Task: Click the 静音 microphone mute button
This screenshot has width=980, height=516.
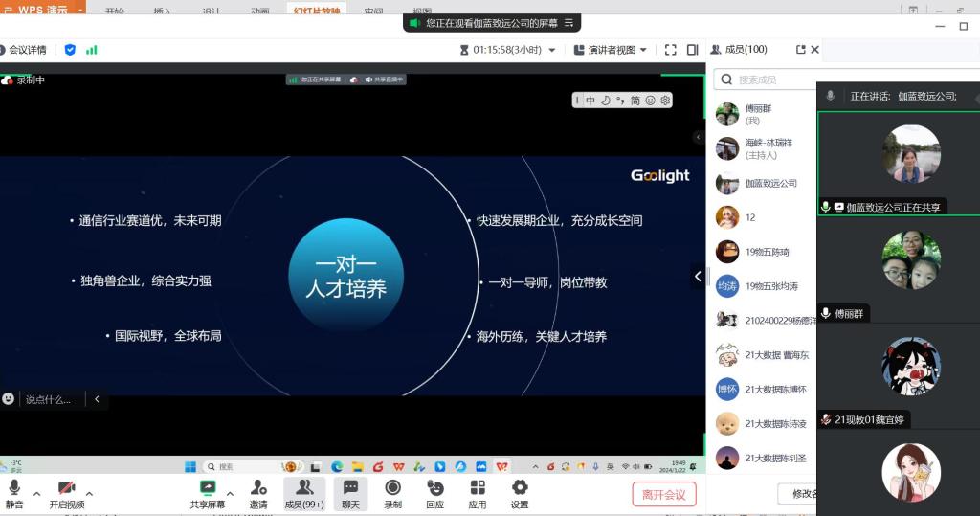Action: 14,492
